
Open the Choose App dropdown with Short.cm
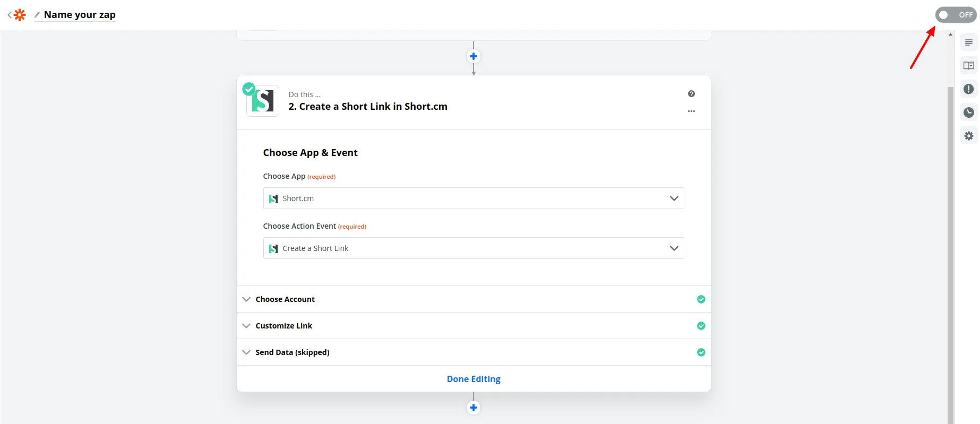click(474, 198)
